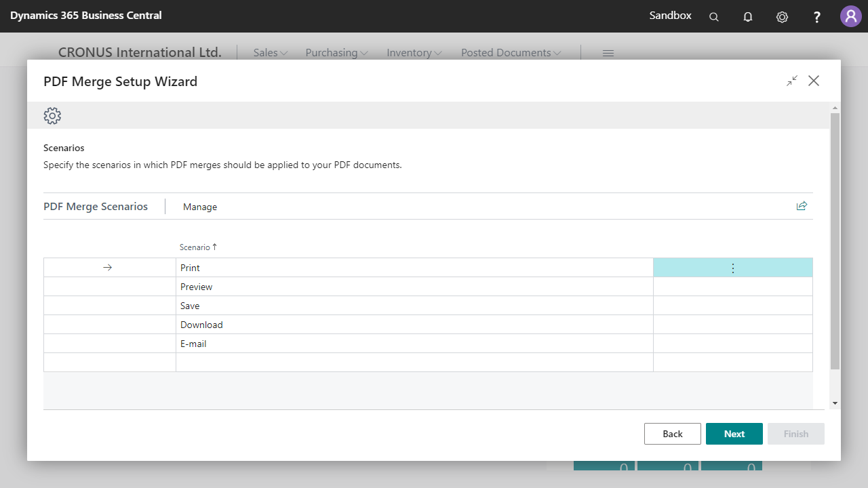Open the user account avatar

click(x=850, y=16)
